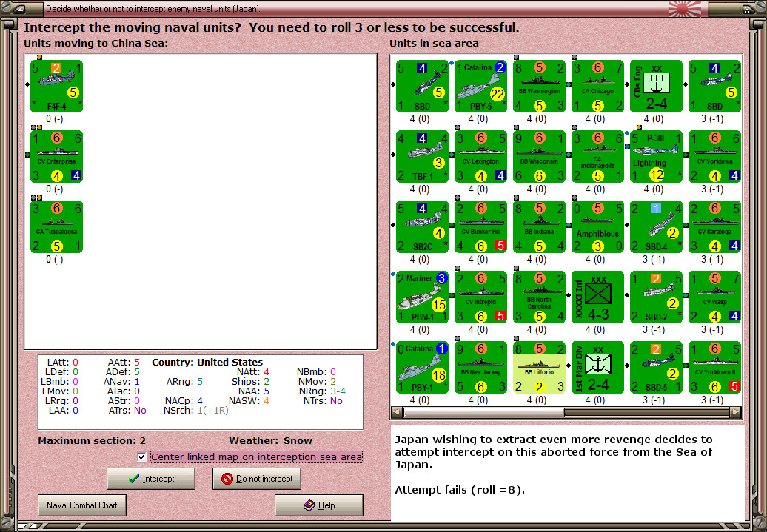Click the SBD-5 aircraft counter
The height and width of the screenshot is (532, 767).
[x=656, y=368]
